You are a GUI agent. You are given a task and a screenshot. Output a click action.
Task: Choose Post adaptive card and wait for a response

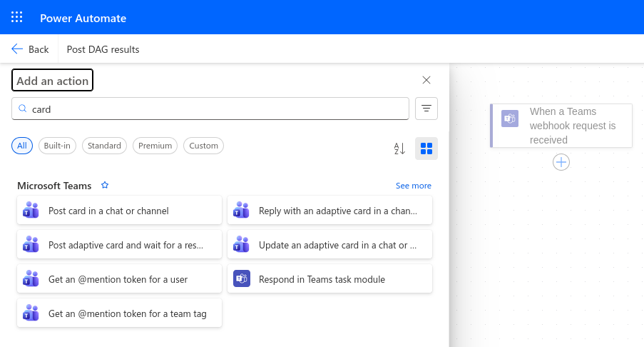[119, 245]
